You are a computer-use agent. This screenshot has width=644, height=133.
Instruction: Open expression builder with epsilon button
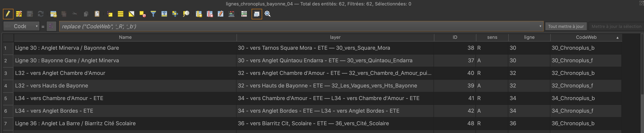pyautogui.click(x=51, y=26)
